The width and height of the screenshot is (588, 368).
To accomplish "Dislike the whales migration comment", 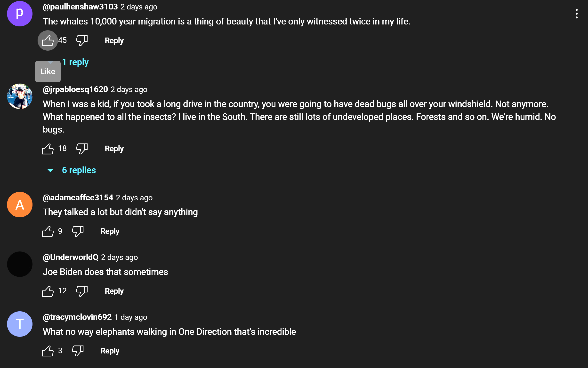I will (82, 40).
